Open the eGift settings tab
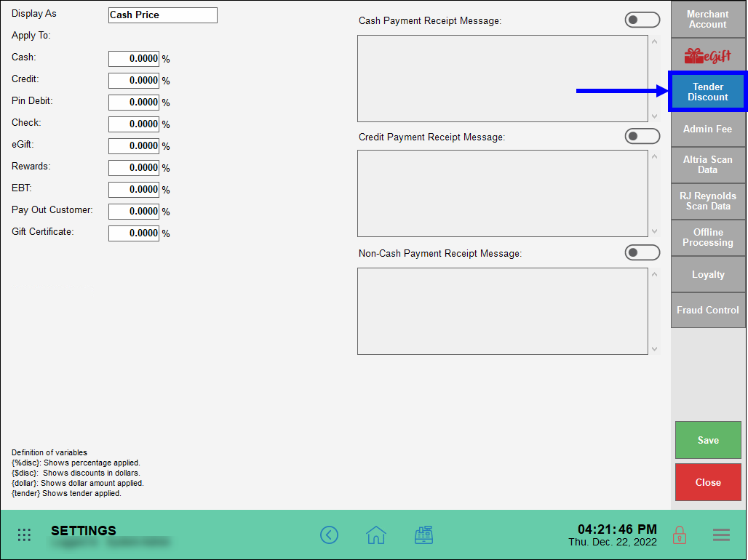The width and height of the screenshot is (748, 560). point(708,56)
